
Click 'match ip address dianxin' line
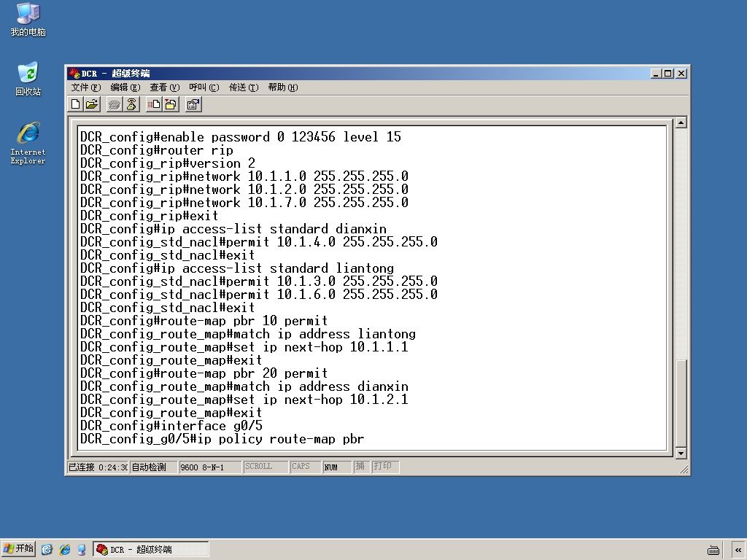(244, 386)
